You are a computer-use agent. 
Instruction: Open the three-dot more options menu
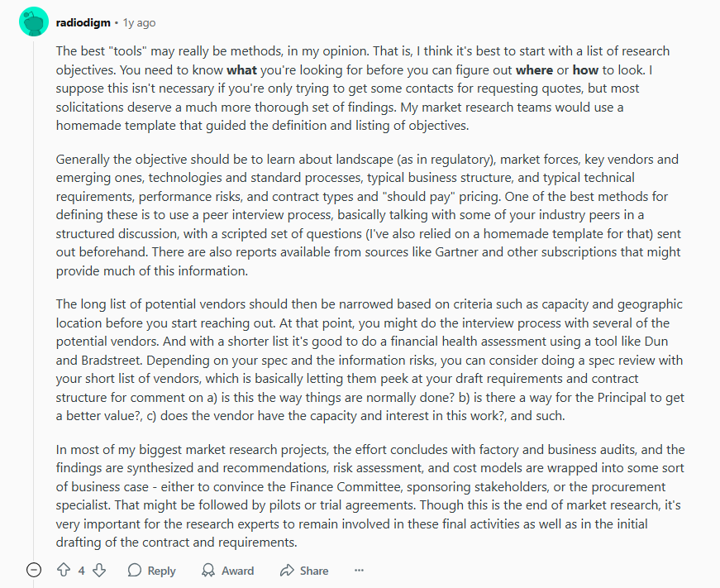pos(359,570)
